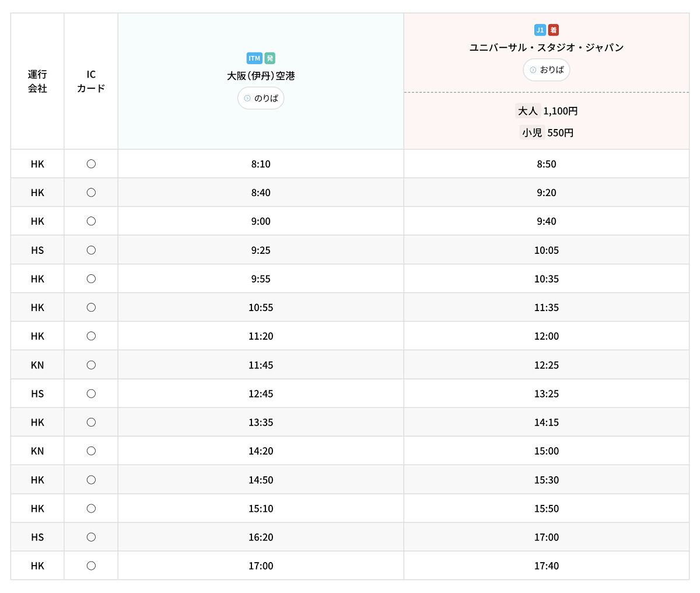Image resolution: width=700 pixels, height=593 pixels.
Task: Toggle the IC card mark for the 9:25 HS departure
Action: 90,250
